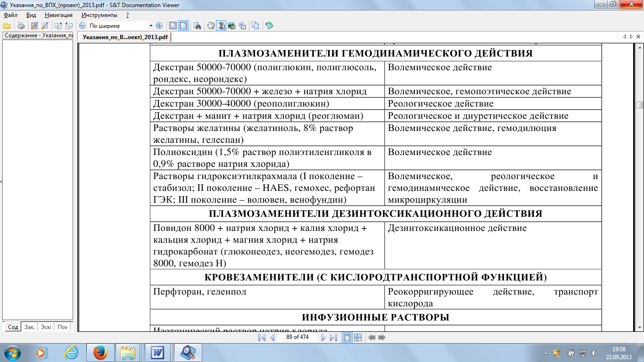This screenshot has height=362, width=644.
Task: Click the scrollbar down arrow
Action: [639, 328]
